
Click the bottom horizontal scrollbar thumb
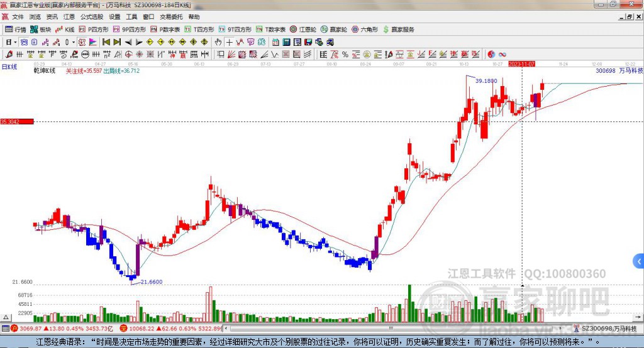pyautogui.click(x=391, y=329)
